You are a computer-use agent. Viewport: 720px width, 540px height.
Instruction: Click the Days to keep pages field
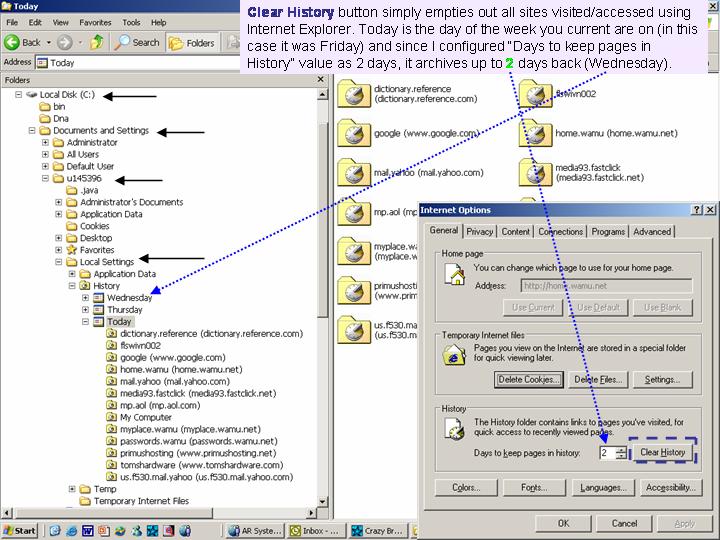click(608, 453)
